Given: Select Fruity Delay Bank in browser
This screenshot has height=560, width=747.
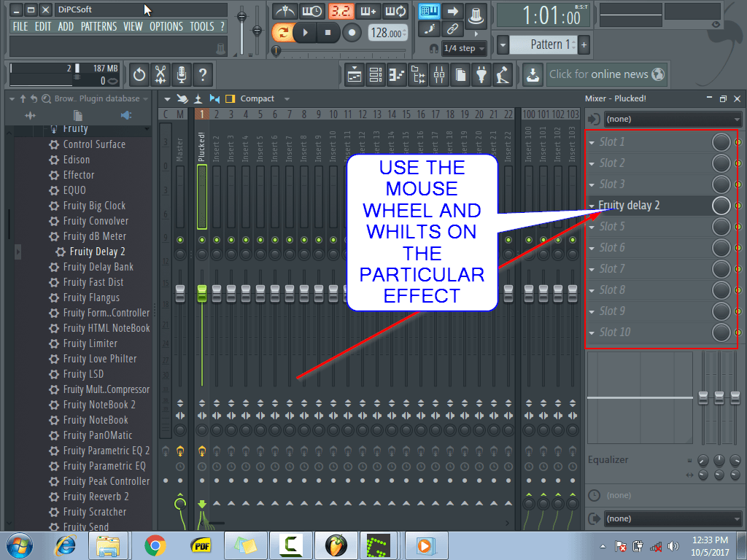Looking at the screenshot, I should [98, 267].
